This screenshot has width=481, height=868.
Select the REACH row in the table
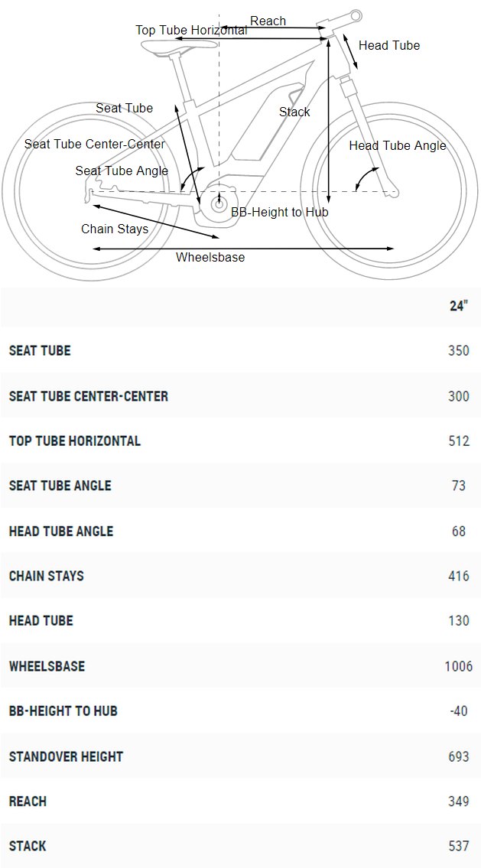coord(240,801)
